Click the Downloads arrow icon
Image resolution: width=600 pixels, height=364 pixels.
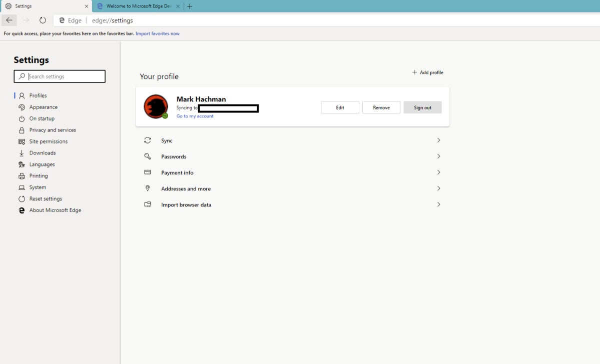[x=22, y=153]
